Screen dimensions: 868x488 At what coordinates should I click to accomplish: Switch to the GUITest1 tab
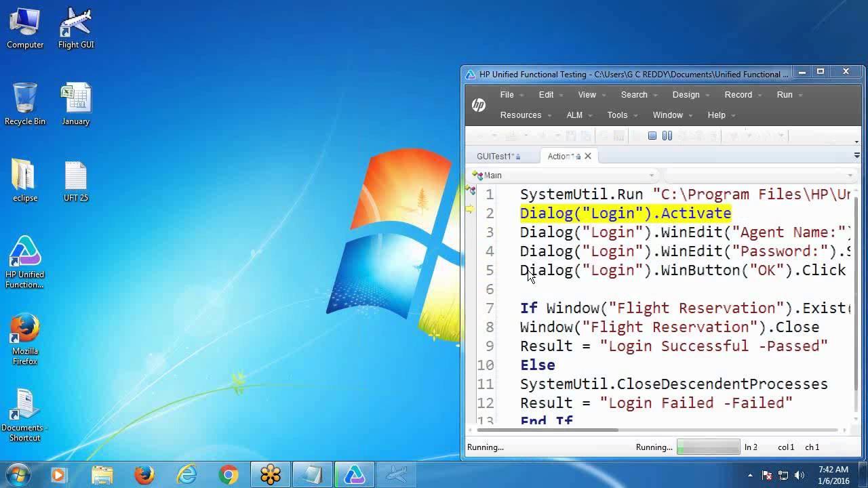pyautogui.click(x=498, y=157)
